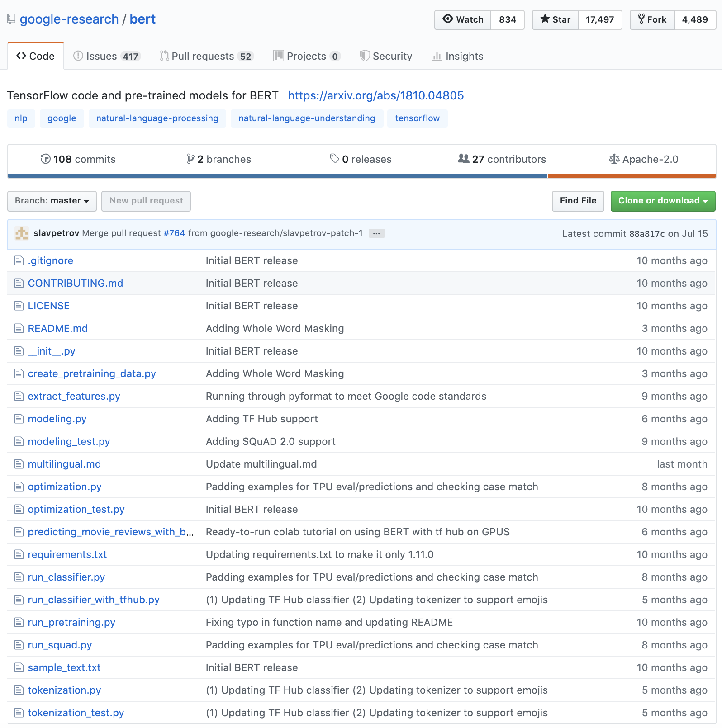This screenshot has height=728, width=722.
Task: Open the Code tab
Action: [36, 56]
